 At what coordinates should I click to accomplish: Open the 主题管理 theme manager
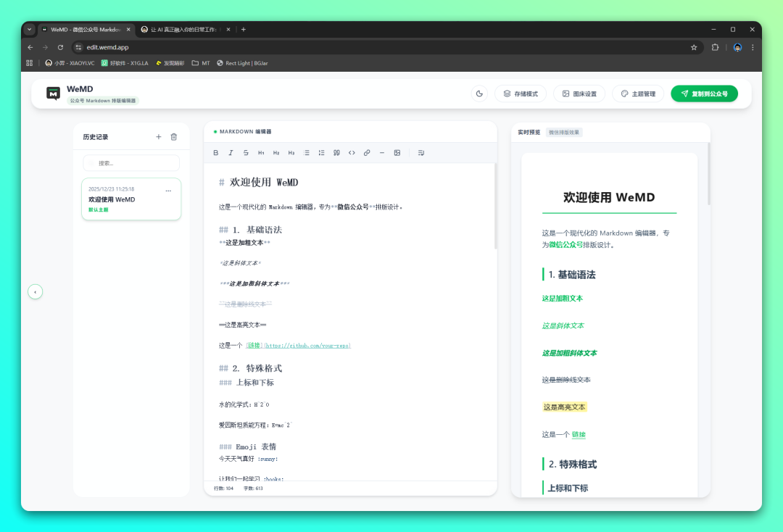[x=638, y=93]
